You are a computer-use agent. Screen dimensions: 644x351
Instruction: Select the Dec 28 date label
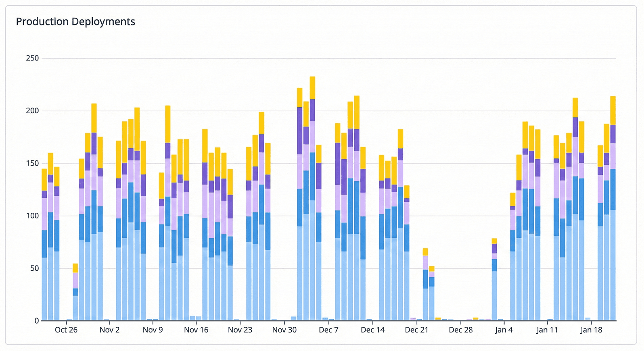tap(461, 330)
